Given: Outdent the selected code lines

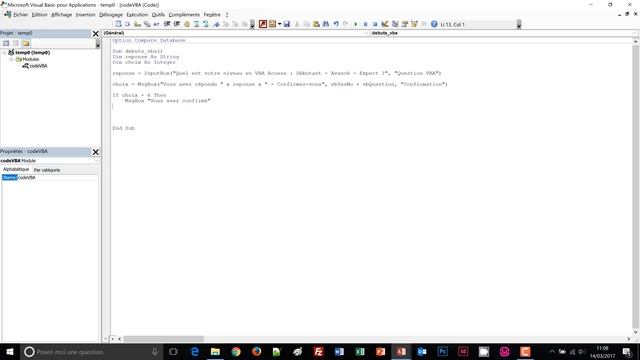Looking at the screenshot, I should 176,24.
